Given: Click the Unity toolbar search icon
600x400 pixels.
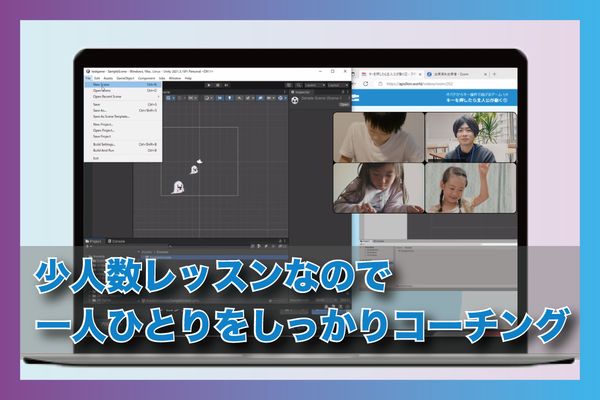Looking at the screenshot, I should [x=298, y=85].
